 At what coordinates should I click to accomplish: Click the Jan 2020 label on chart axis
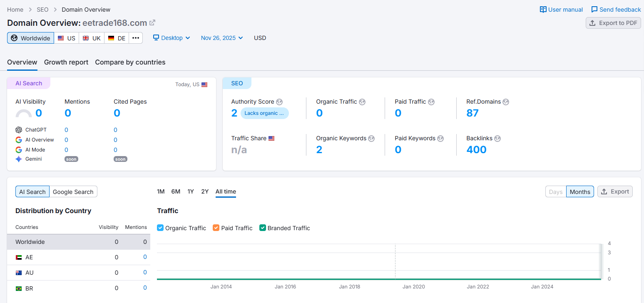pos(414,287)
